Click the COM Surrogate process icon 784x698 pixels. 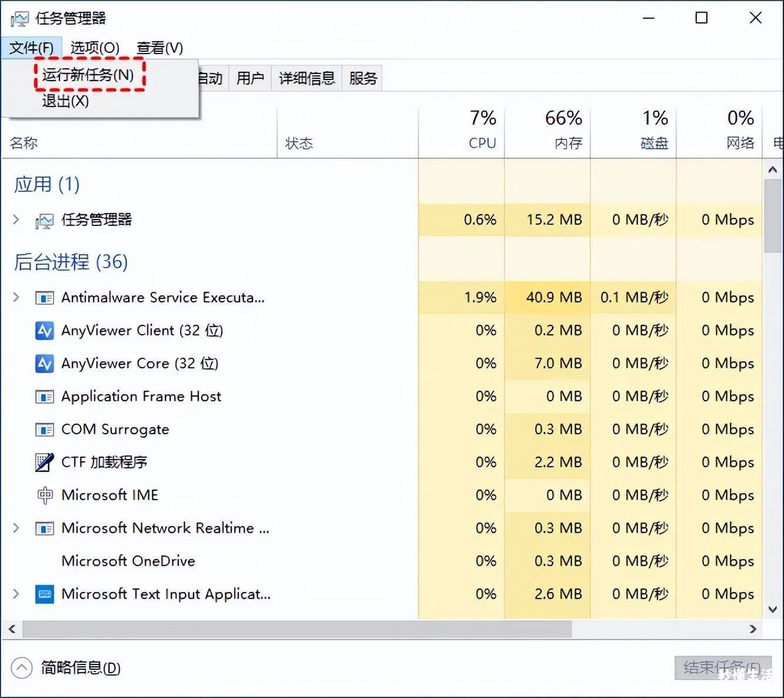tap(45, 430)
